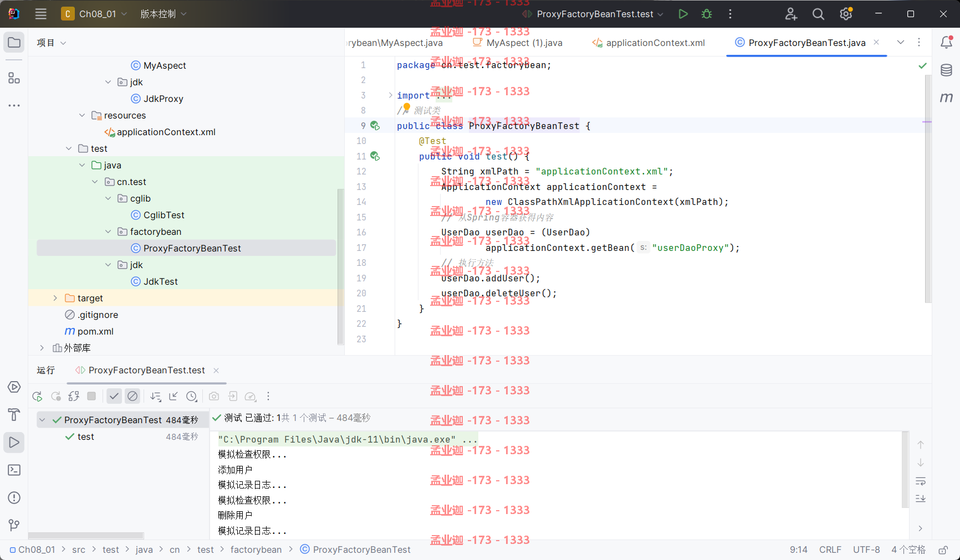Image resolution: width=960 pixels, height=560 pixels.
Task: Select CglibTest class in tree
Action: coord(164,215)
